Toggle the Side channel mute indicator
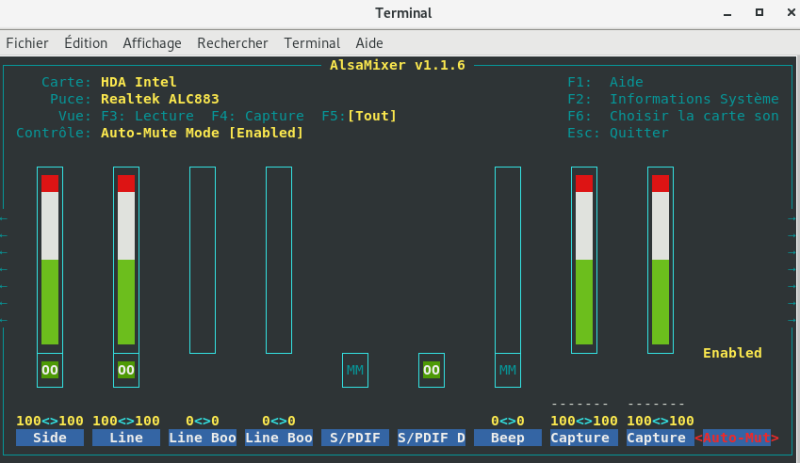The height and width of the screenshot is (463, 800). click(49, 370)
